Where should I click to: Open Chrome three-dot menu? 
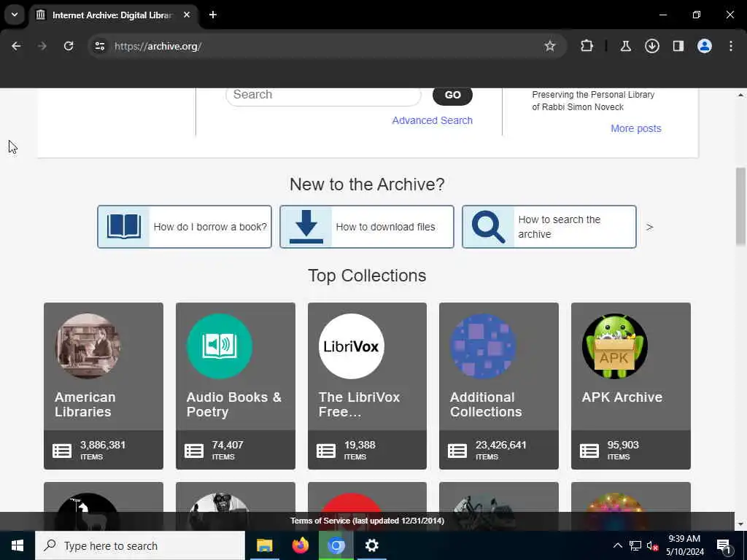(x=731, y=46)
